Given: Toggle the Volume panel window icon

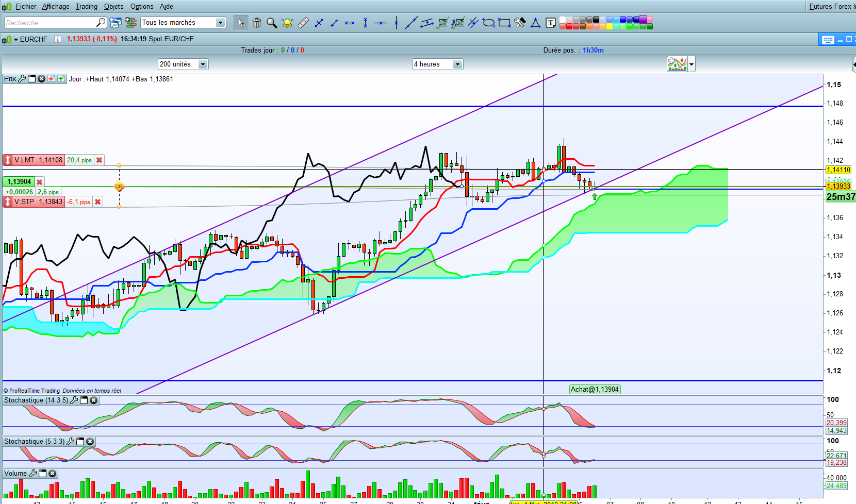Looking at the screenshot, I should [x=42, y=474].
